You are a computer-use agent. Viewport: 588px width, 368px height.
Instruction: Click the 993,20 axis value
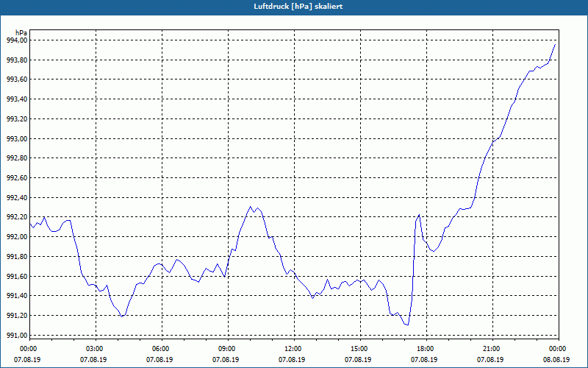[x=17, y=119]
